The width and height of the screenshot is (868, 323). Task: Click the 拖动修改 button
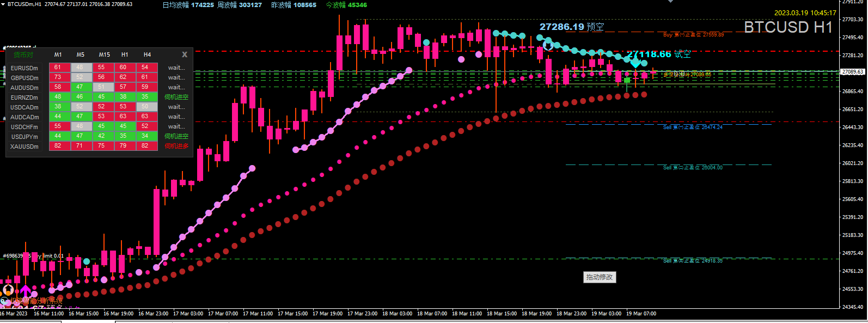pos(600,277)
